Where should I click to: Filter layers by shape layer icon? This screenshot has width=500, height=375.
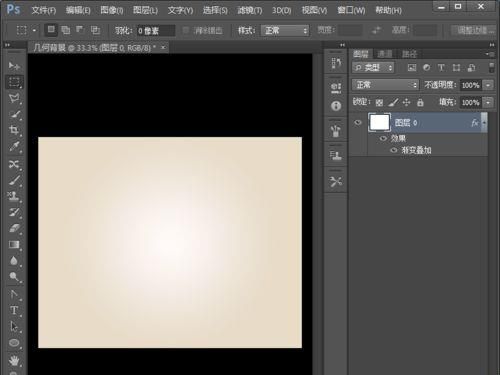click(x=456, y=68)
